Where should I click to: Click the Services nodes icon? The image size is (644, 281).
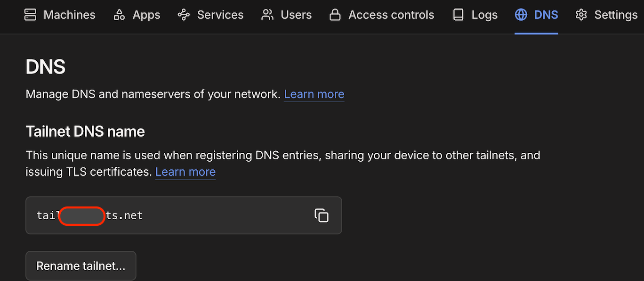pos(184,15)
